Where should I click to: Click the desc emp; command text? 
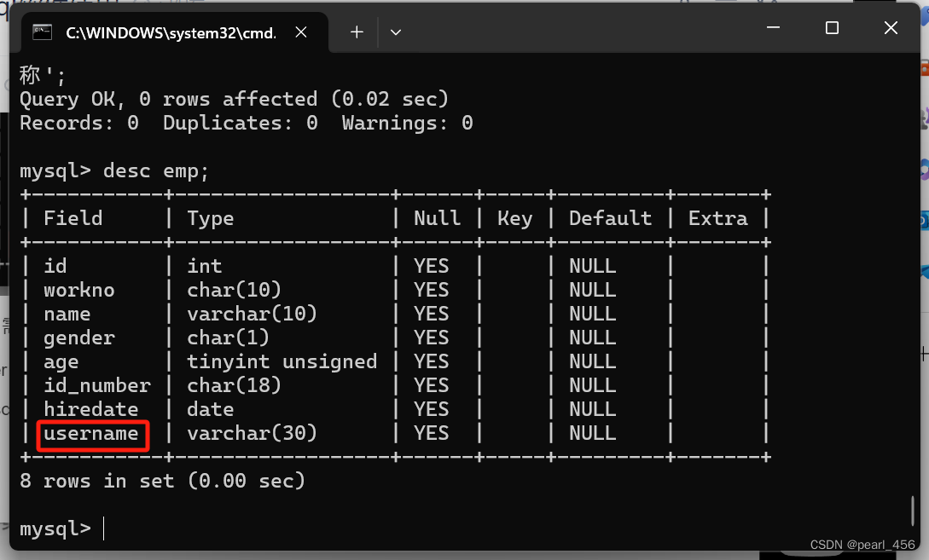[156, 170]
